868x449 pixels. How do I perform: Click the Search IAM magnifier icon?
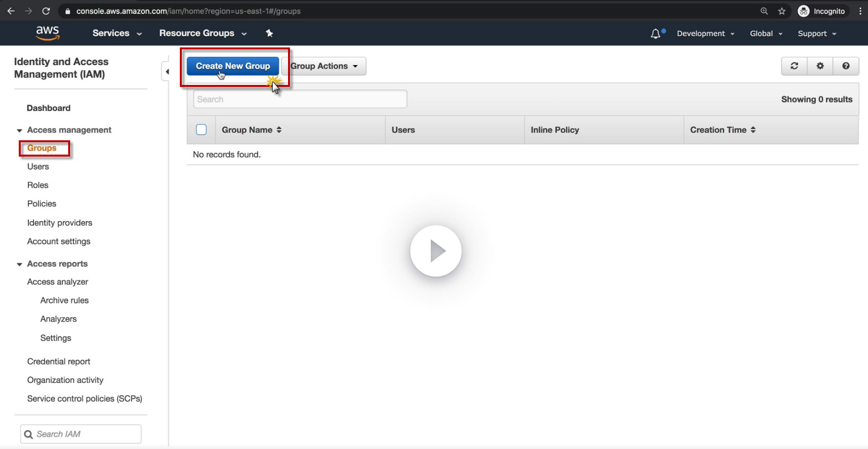coord(29,434)
